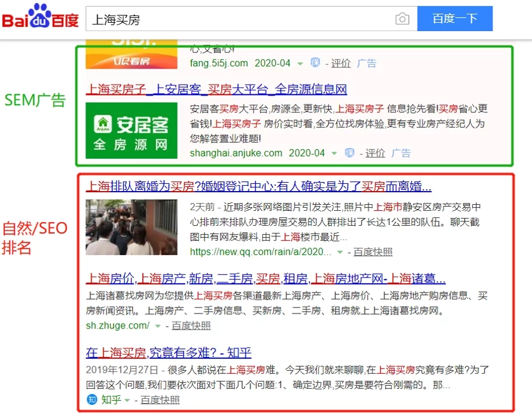Open 上海房价,上海房产 诸葛 result title
The image size is (532, 415).
tap(265, 279)
